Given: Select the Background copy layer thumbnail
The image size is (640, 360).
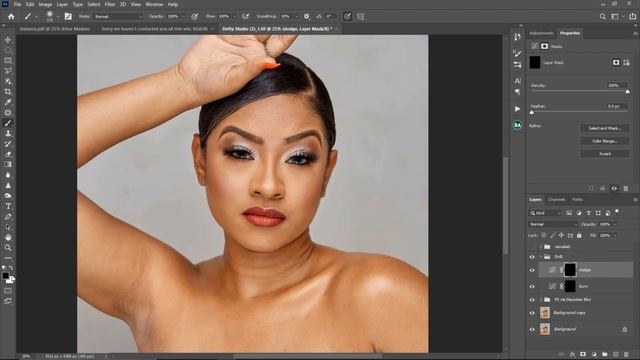Looking at the screenshot, I should coord(545,313).
